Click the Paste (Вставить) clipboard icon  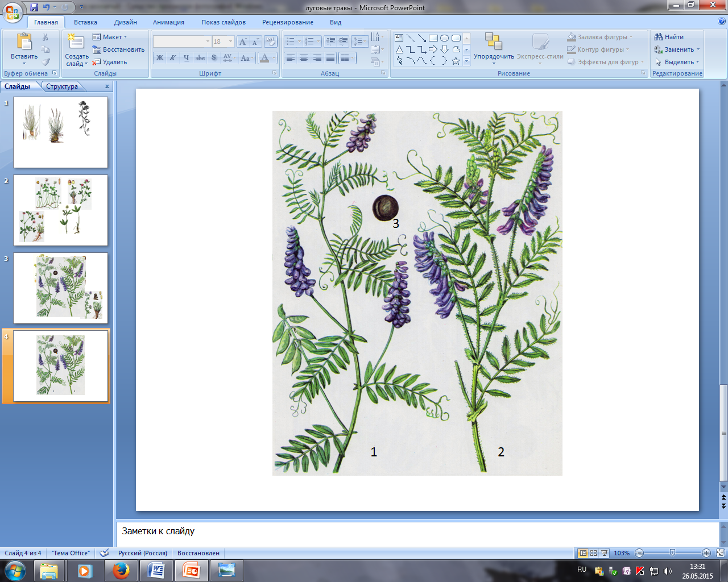click(24, 43)
